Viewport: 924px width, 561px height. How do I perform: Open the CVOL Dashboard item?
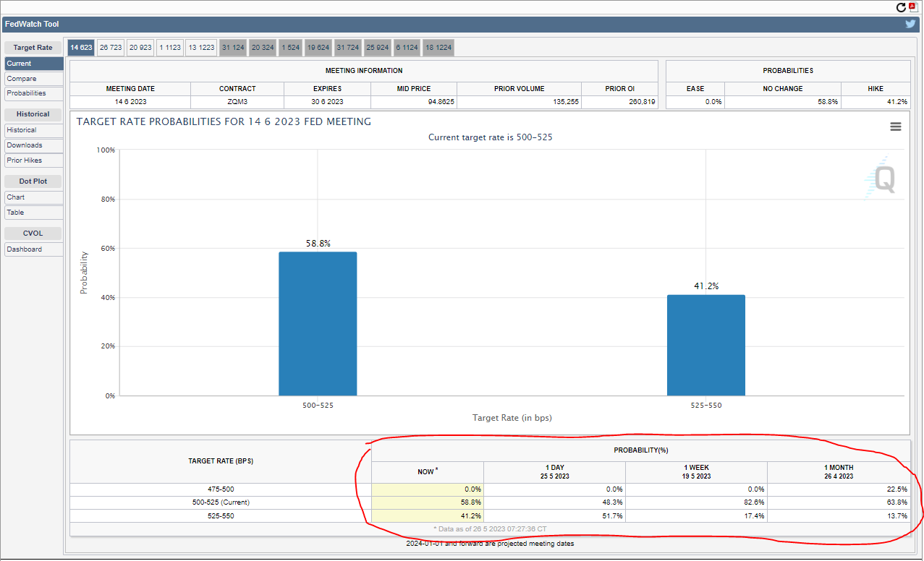pos(33,249)
